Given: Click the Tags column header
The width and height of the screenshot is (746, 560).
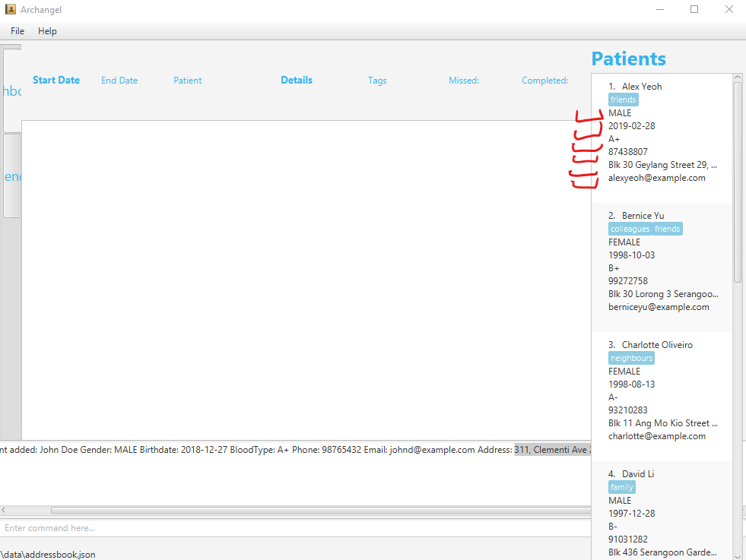Looking at the screenshot, I should [x=377, y=81].
